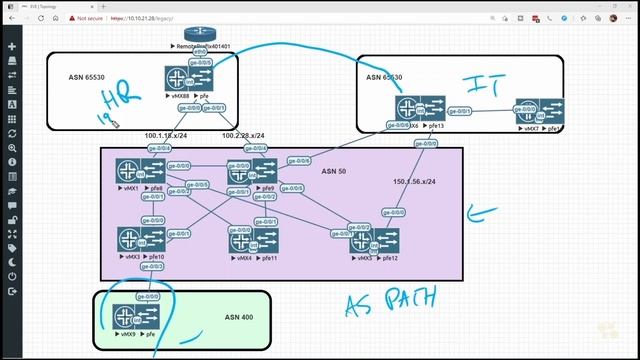Select the pfe10 switch node icon
The height and width of the screenshot is (360, 640).
coord(154,240)
